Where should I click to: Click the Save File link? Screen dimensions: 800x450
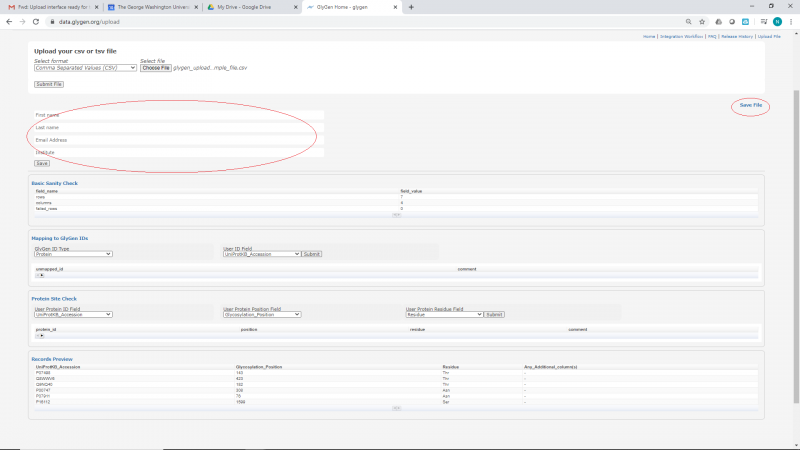[750, 105]
